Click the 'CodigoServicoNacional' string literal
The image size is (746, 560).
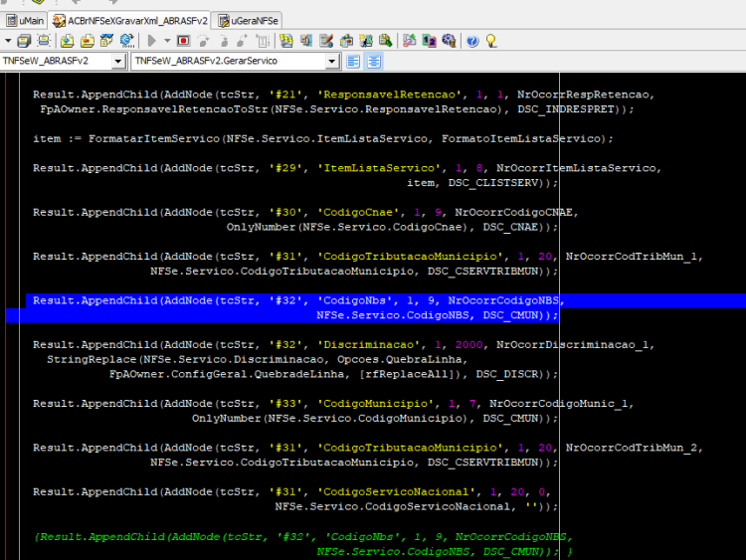pos(396,492)
